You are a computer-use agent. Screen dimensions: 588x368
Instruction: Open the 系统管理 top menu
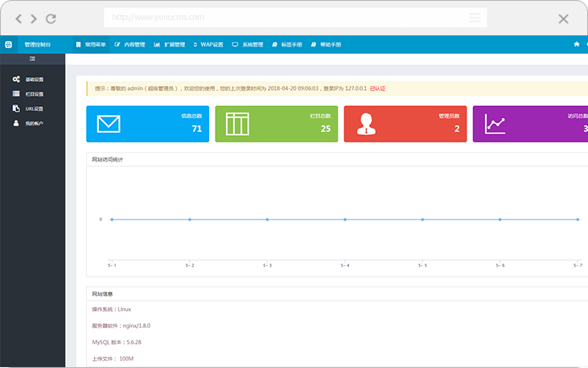pos(248,44)
